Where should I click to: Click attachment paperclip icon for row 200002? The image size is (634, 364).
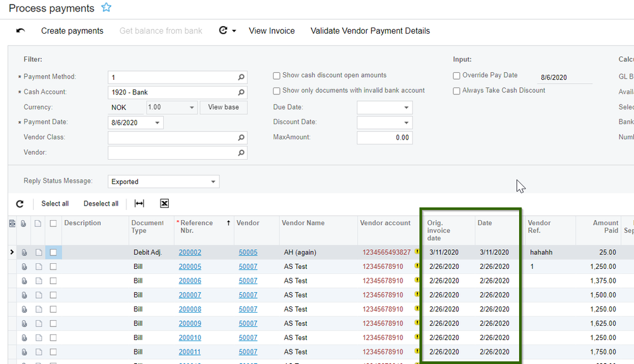(24, 252)
